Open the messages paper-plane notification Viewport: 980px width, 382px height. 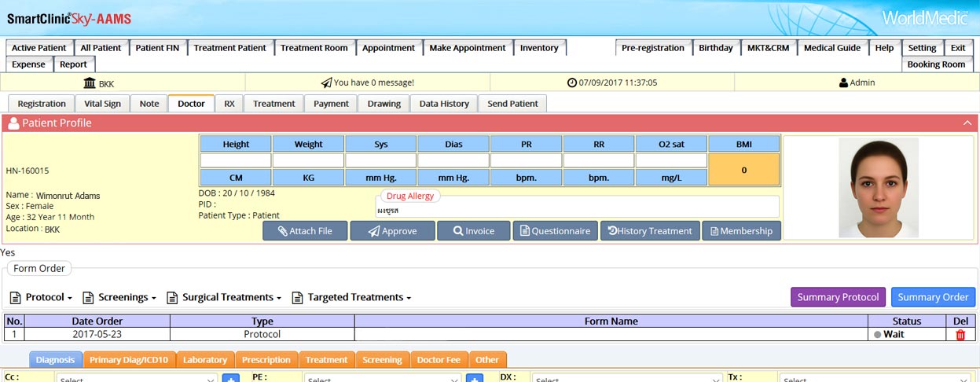coord(326,83)
